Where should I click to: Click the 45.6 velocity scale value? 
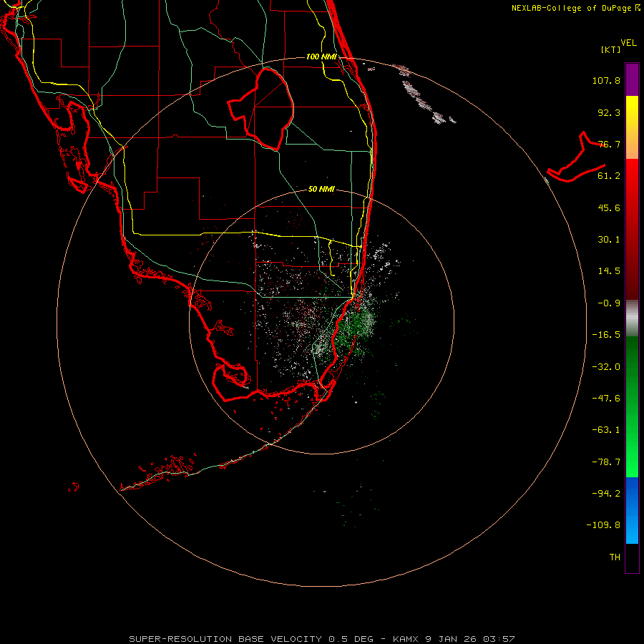pos(609,208)
